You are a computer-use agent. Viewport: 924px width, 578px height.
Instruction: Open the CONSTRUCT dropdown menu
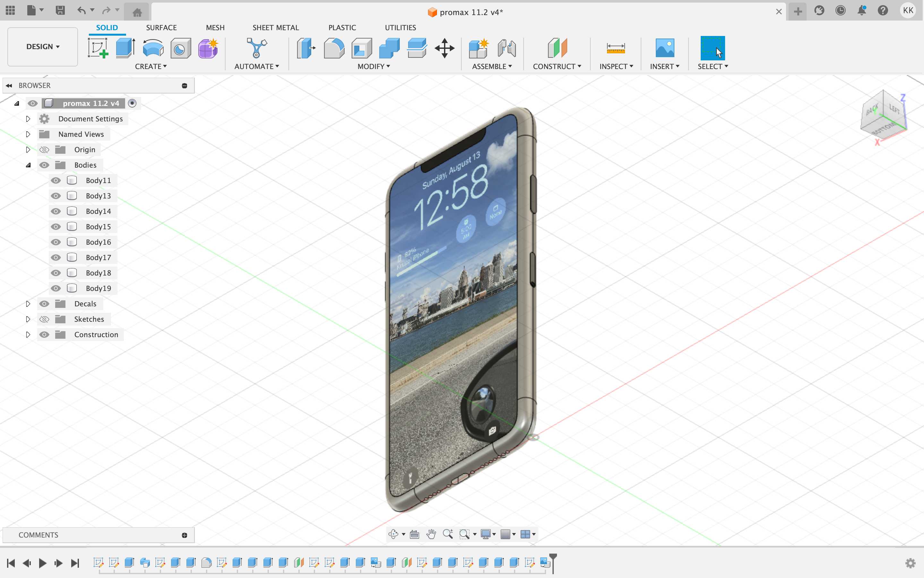tap(557, 66)
